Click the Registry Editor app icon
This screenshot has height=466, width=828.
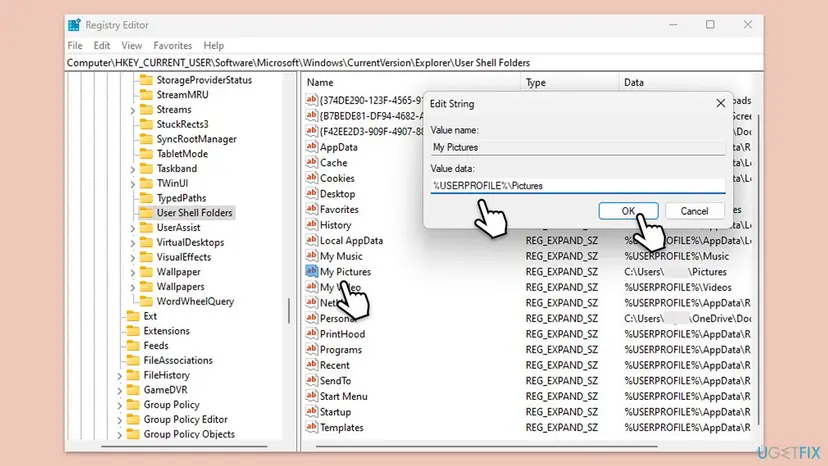coord(74,25)
